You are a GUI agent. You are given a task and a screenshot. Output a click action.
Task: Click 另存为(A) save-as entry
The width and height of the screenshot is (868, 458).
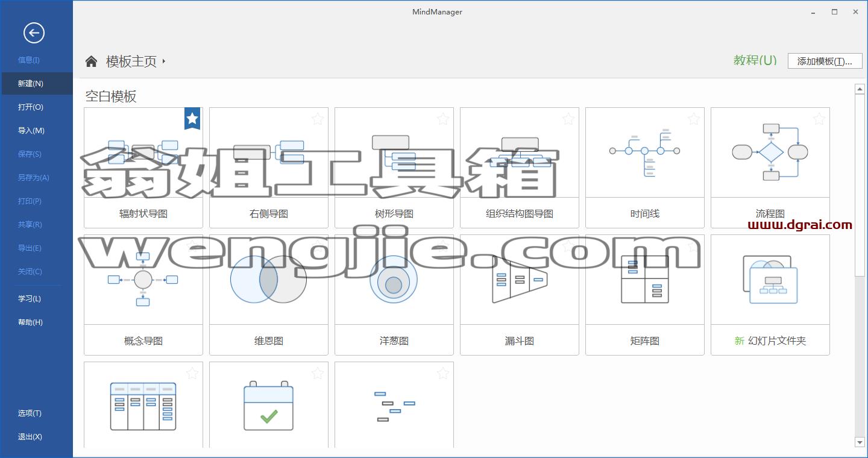pos(36,177)
